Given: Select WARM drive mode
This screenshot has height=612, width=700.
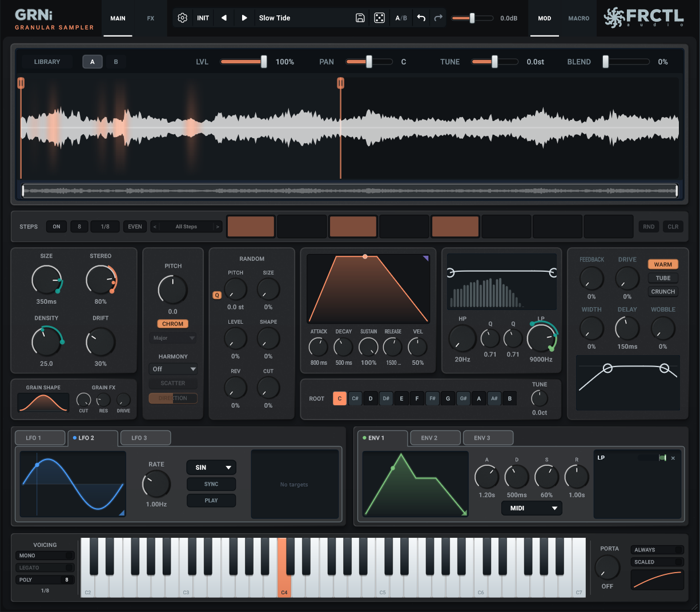Looking at the screenshot, I should click(663, 264).
